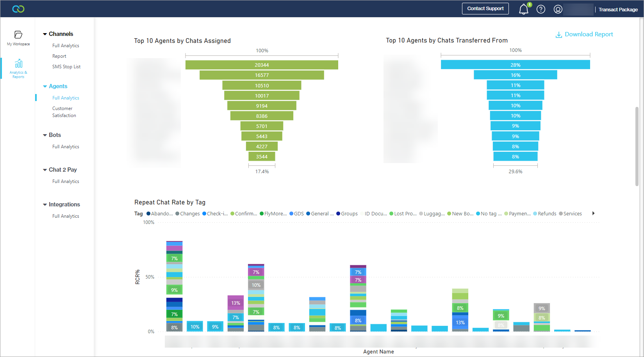Image resolution: width=644 pixels, height=357 pixels.
Task: Collapse the Integrations section
Action: click(45, 204)
